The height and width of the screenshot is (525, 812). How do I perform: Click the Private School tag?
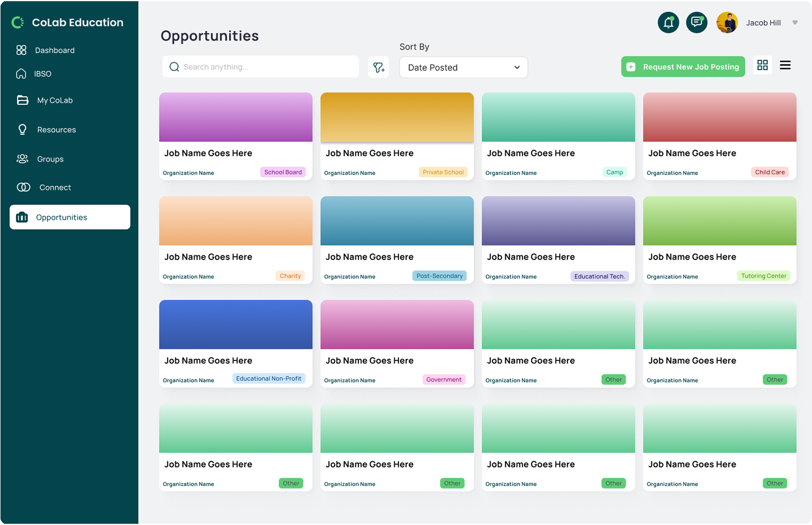pyautogui.click(x=443, y=172)
